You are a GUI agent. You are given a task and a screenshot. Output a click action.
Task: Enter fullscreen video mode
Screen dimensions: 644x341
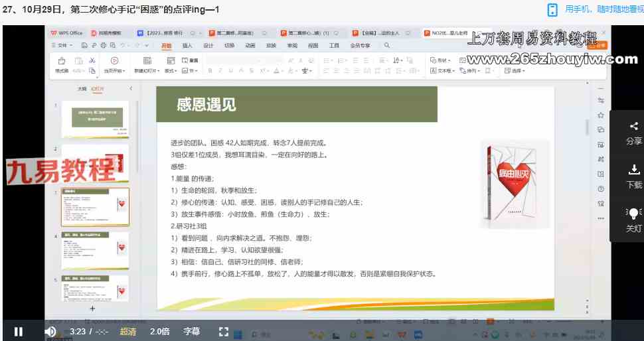[x=224, y=331]
